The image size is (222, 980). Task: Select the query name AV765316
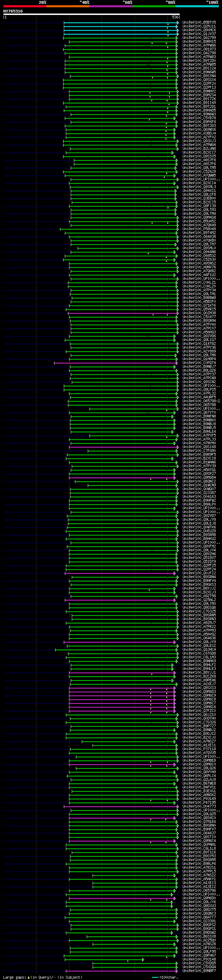[x=13, y=11]
